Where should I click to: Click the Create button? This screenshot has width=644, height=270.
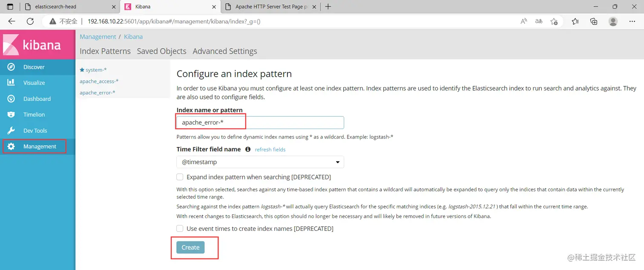pyautogui.click(x=190, y=247)
